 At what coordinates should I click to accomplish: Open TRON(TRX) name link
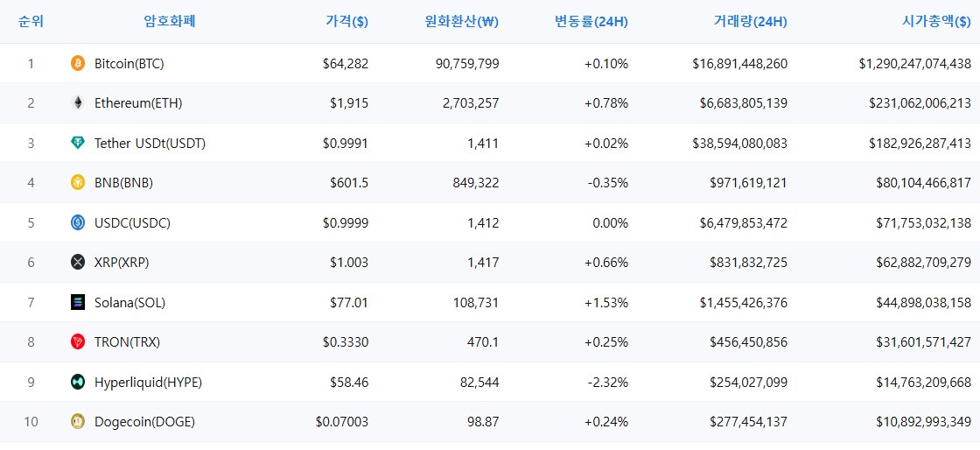128,342
